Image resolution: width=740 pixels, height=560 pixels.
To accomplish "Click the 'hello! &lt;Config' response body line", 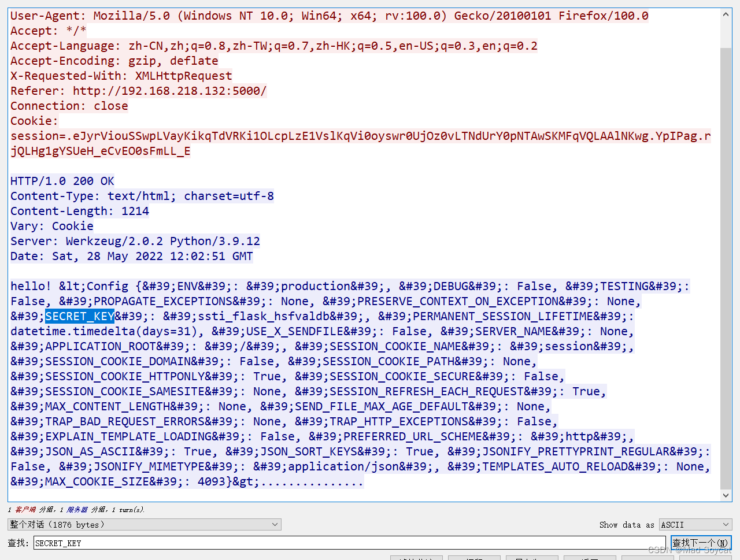I will click(x=350, y=286).
